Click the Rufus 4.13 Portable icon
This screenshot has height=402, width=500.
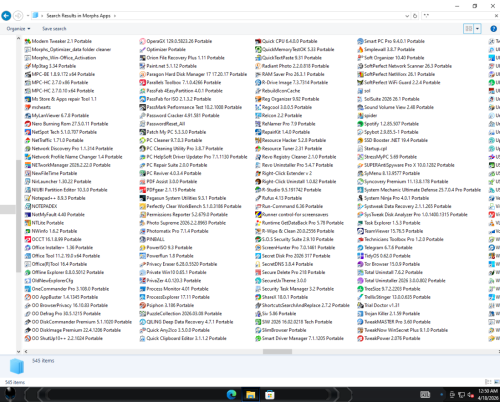point(258,198)
